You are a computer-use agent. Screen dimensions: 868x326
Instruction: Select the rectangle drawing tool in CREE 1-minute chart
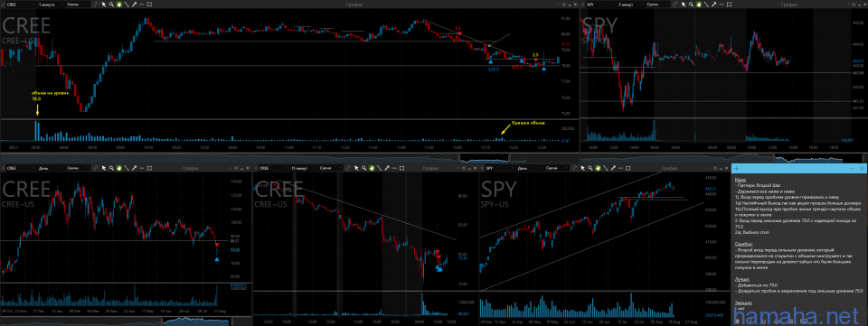click(x=149, y=5)
